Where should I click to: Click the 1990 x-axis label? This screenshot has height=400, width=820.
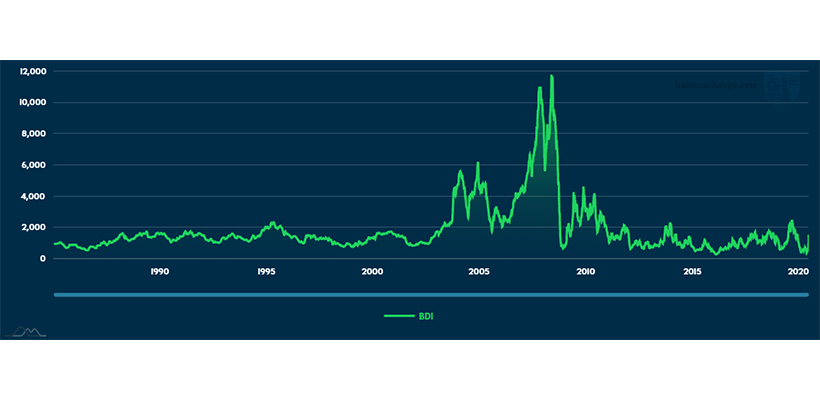158,272
